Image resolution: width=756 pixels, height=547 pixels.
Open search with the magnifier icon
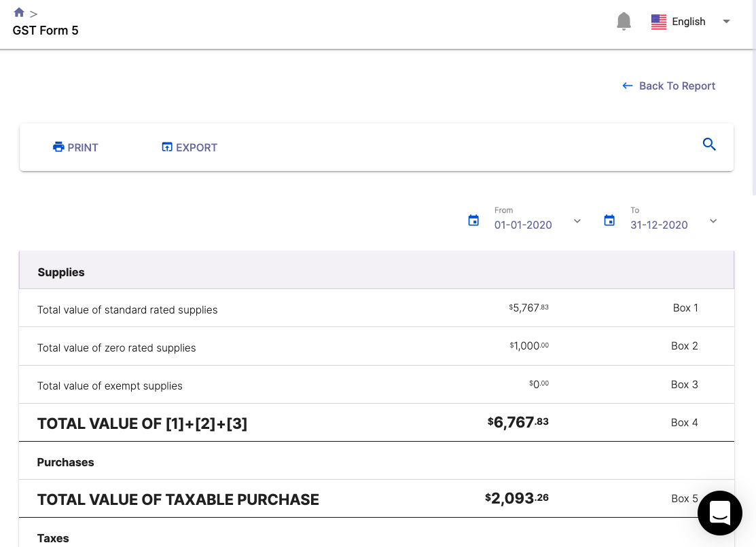(x=709, y=145)
